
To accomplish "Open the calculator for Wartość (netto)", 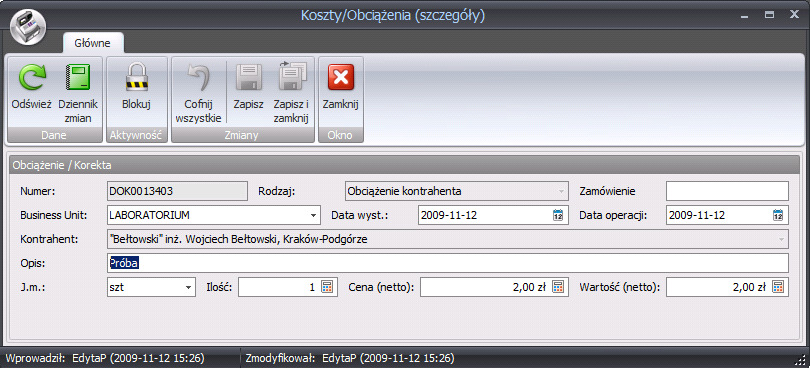I will (x=778, y=287).
